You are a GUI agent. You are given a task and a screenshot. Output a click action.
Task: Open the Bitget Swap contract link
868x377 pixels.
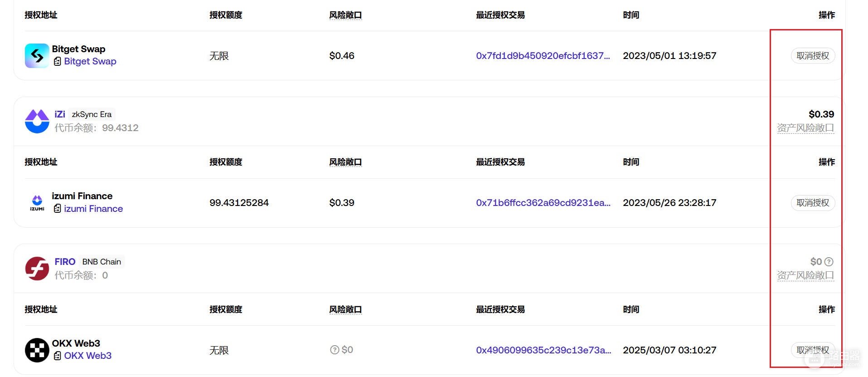coord(90,61)
